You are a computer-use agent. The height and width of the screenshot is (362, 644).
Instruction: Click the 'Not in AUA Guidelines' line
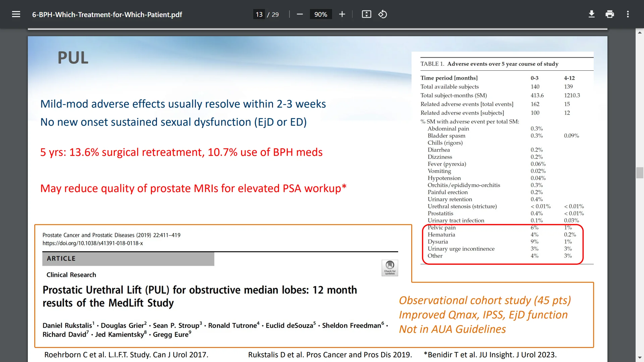pos(452,329)
